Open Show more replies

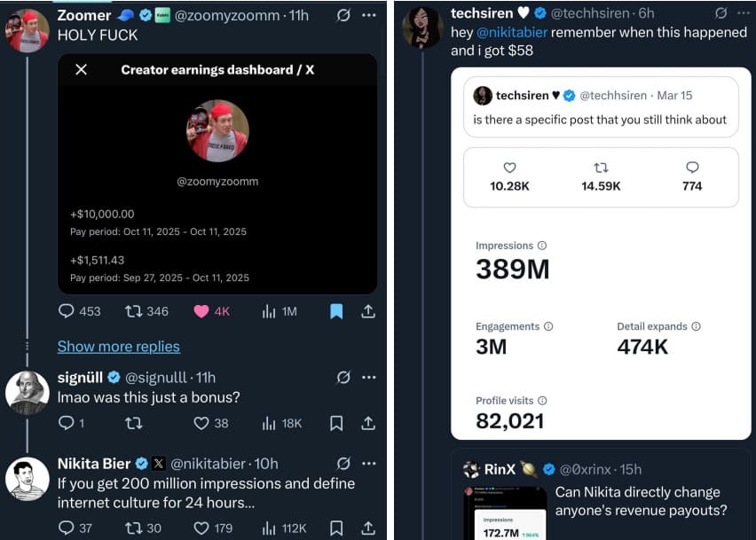click(x=118, y=346)
